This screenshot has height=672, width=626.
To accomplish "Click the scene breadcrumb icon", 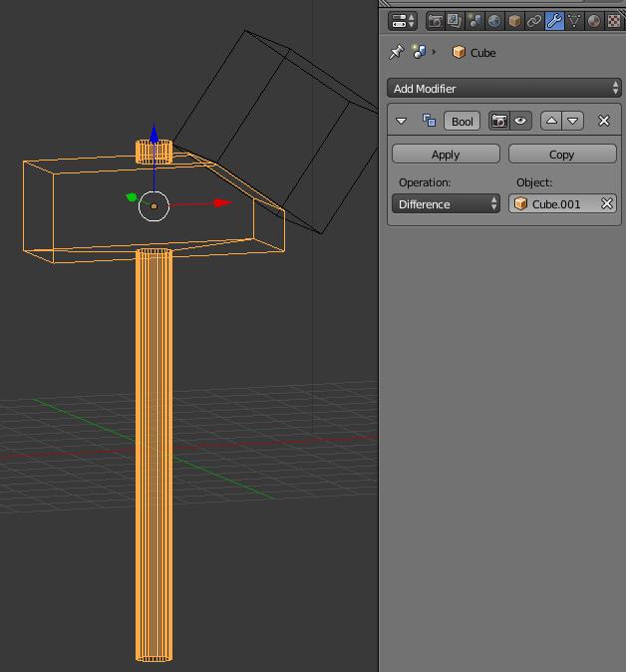I will (419, 52).
